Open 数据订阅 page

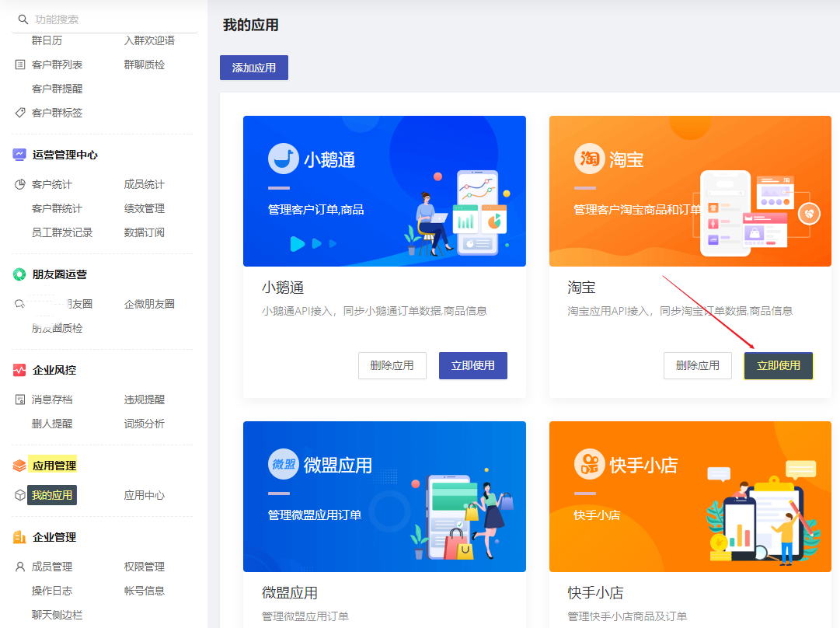point(145,232)
